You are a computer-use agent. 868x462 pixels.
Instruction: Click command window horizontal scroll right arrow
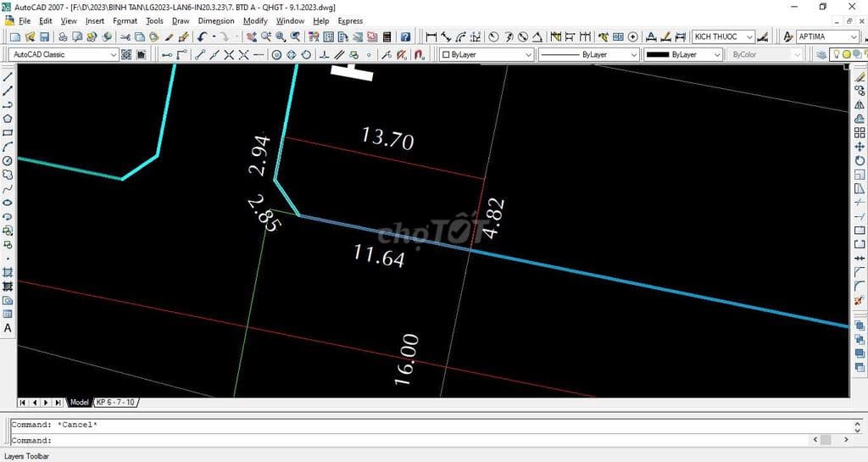pyautogui.click(x=846, y=439)
